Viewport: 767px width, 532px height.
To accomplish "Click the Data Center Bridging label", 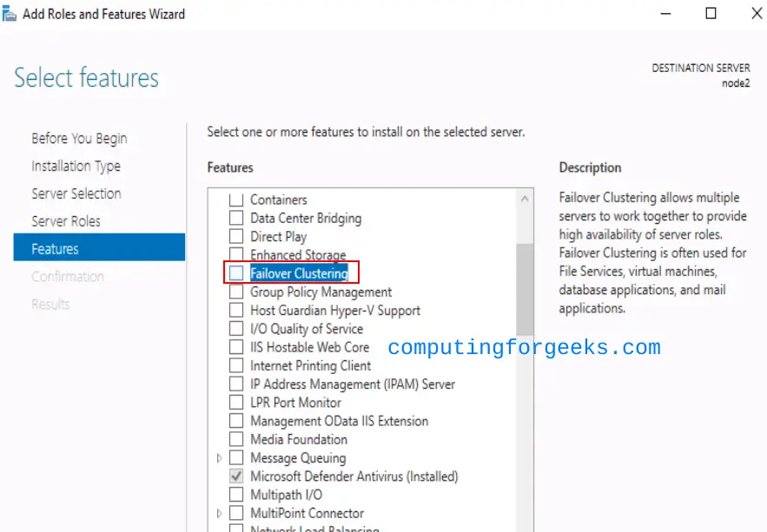I will click(x=306, y=219).
